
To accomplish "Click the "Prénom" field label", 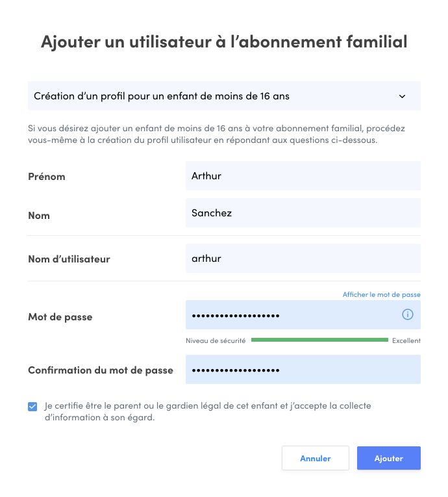I will [x=47, y=177].
